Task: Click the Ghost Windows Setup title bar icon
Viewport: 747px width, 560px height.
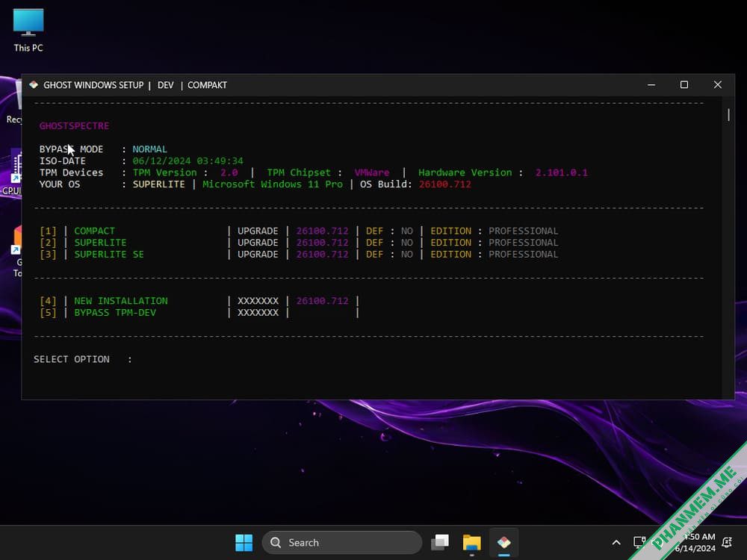Action: 34,85
